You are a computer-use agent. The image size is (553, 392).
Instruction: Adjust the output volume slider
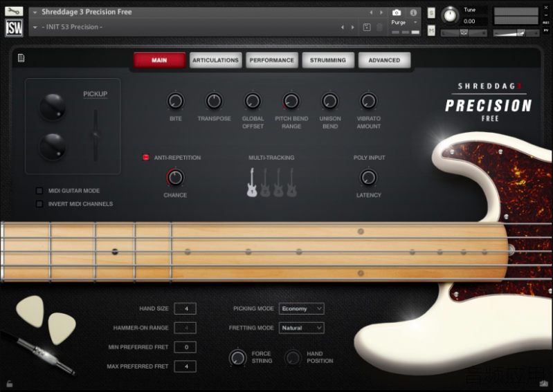516,33
